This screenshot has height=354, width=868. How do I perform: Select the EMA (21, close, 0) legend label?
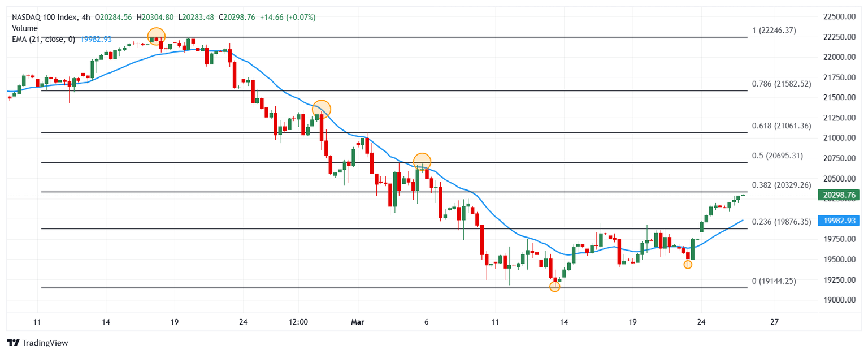(44, 39)
